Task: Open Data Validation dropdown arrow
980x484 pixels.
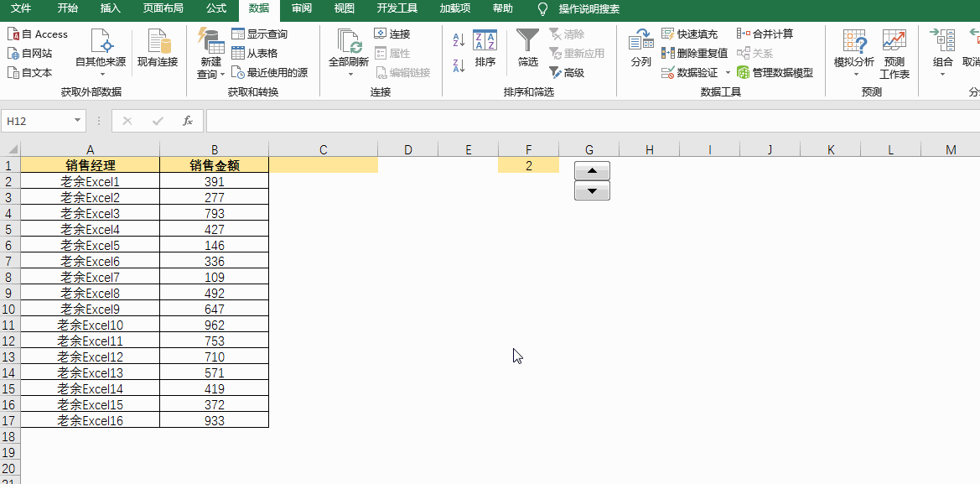Action: (728, 72)
